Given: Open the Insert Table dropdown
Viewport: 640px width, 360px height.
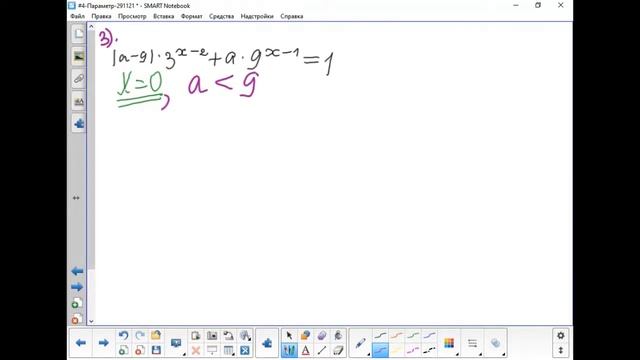Looking at the screenshot, I should click(229, 350).
